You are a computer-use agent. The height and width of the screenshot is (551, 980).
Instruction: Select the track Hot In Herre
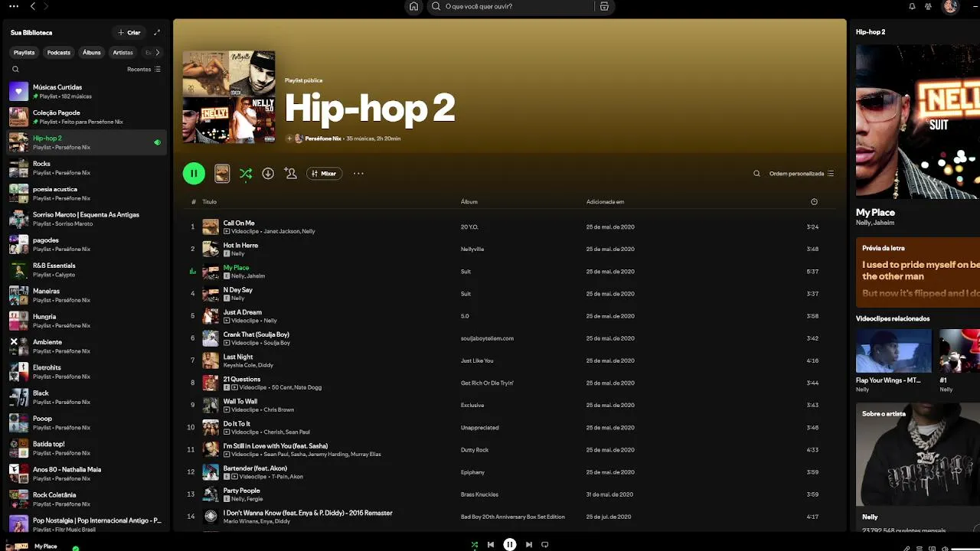[x=510, y=249]
